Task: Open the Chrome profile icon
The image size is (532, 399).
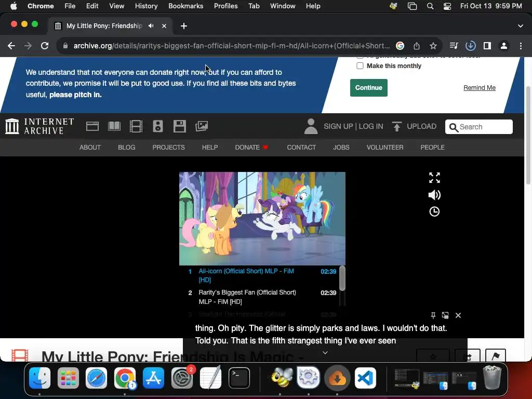Action: click(x=504, y=46)
